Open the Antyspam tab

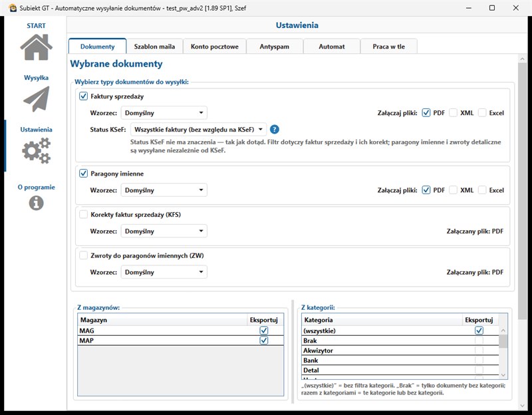(275, 46)
